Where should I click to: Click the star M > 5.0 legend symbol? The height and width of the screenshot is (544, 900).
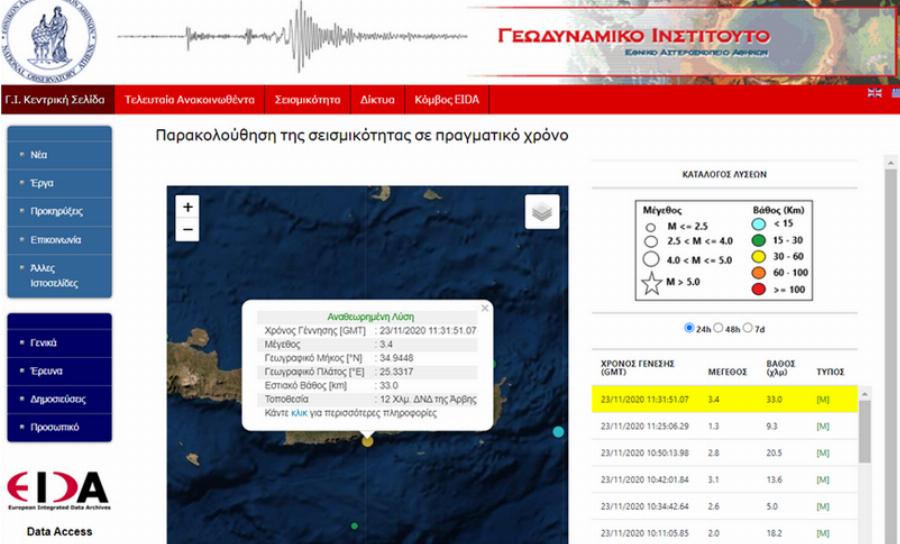pos(651,283)
